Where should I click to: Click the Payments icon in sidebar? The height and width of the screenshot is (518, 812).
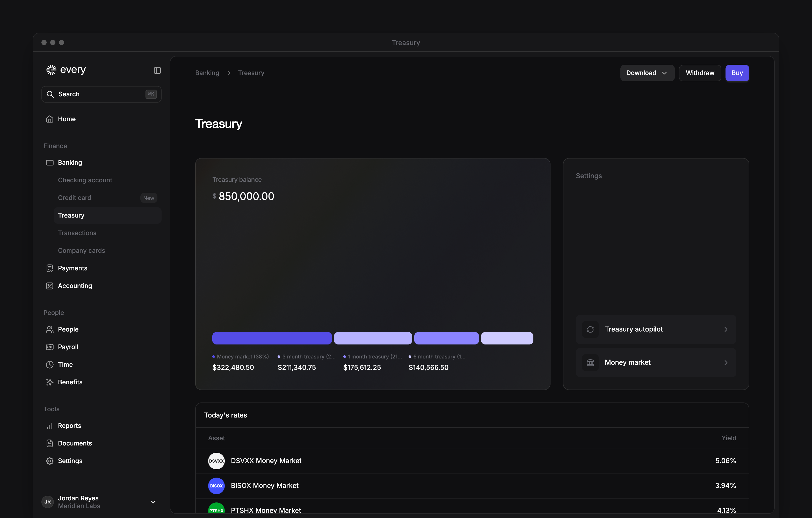(x=49, y=268)
